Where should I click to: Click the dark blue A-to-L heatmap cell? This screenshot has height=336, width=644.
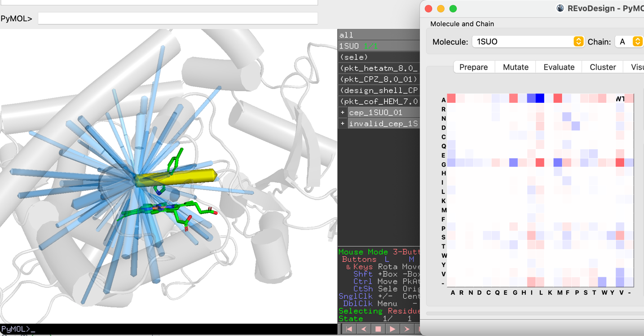[540, 98]
